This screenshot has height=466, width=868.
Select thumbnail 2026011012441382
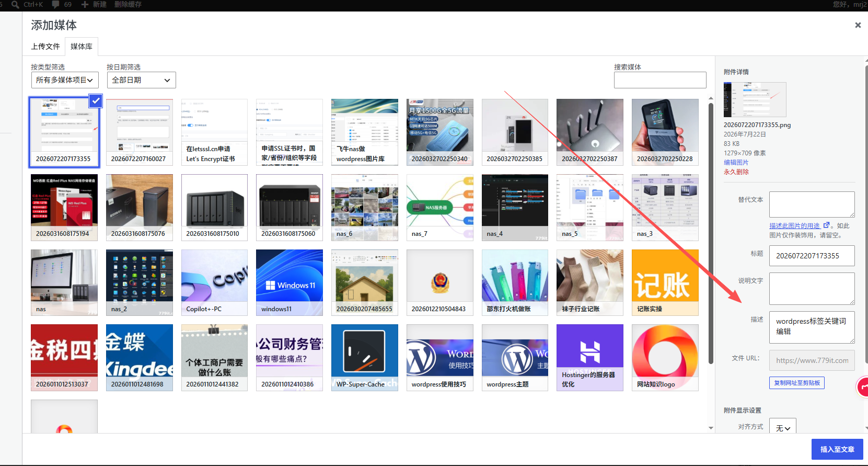[x=214, y=358]
